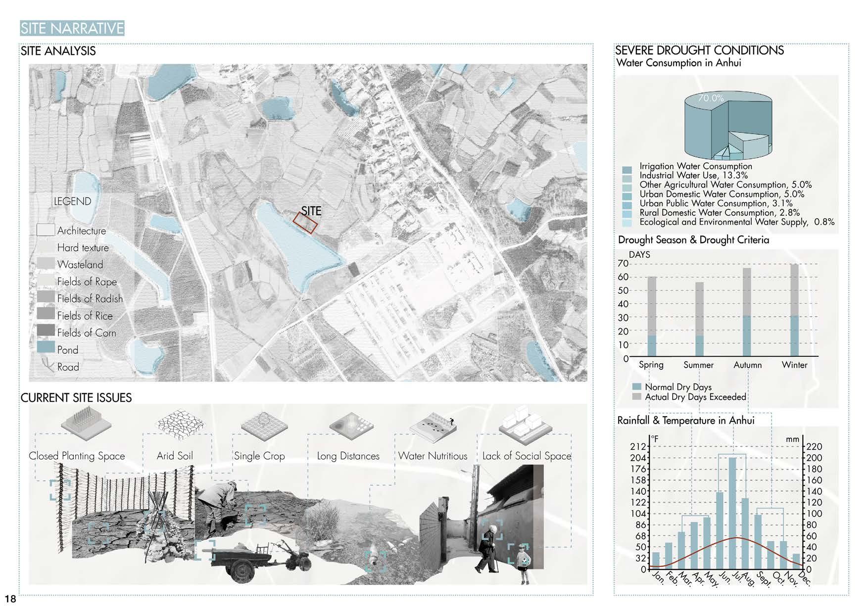Viewport: 868px width, 614px height.
Task: Click the Pond color swatch in legend
Action: pyautogui.click(x=46, y=346)
